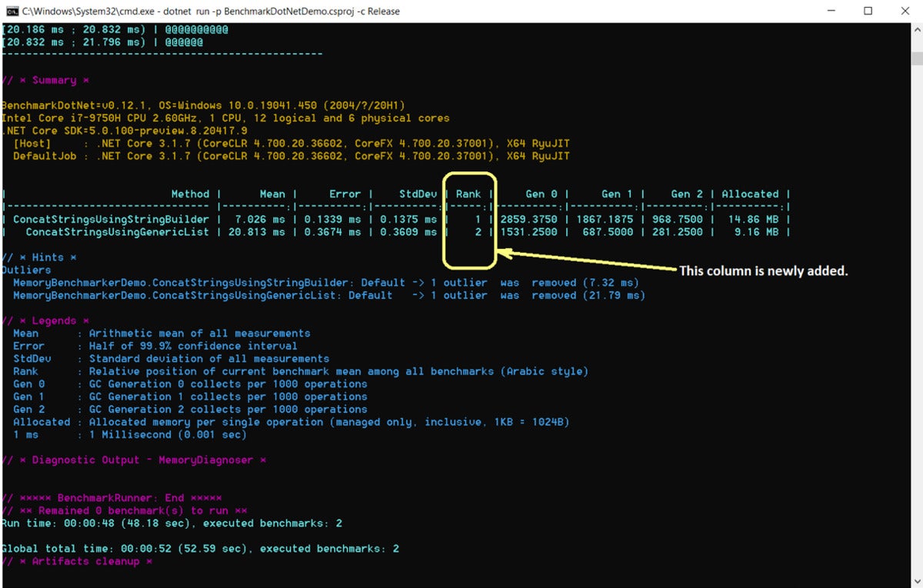Click the Gen 2 column header
923x588 pixels.
687,194
